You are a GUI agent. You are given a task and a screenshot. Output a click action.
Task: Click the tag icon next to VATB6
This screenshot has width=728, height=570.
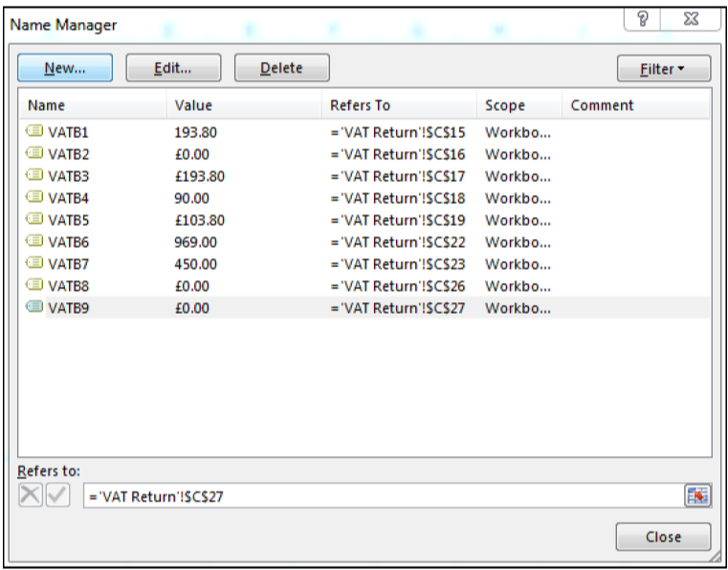[34, 241]
